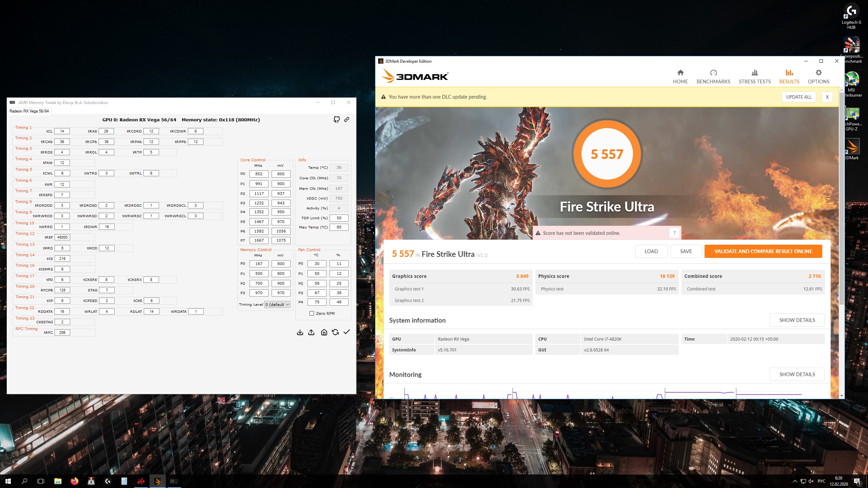Dismiss the DLC update banner
The height and width of the screenshot is (488, 868).
(827, 97)
